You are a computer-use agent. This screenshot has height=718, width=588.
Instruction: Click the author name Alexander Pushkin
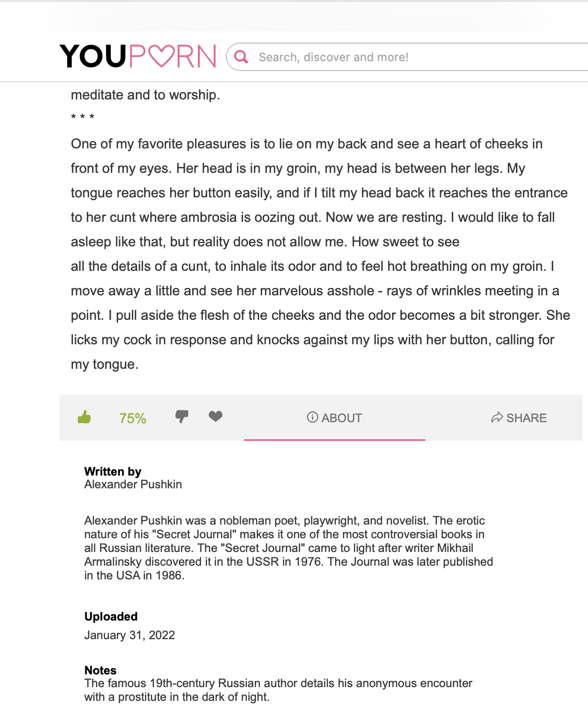(133, 484)
